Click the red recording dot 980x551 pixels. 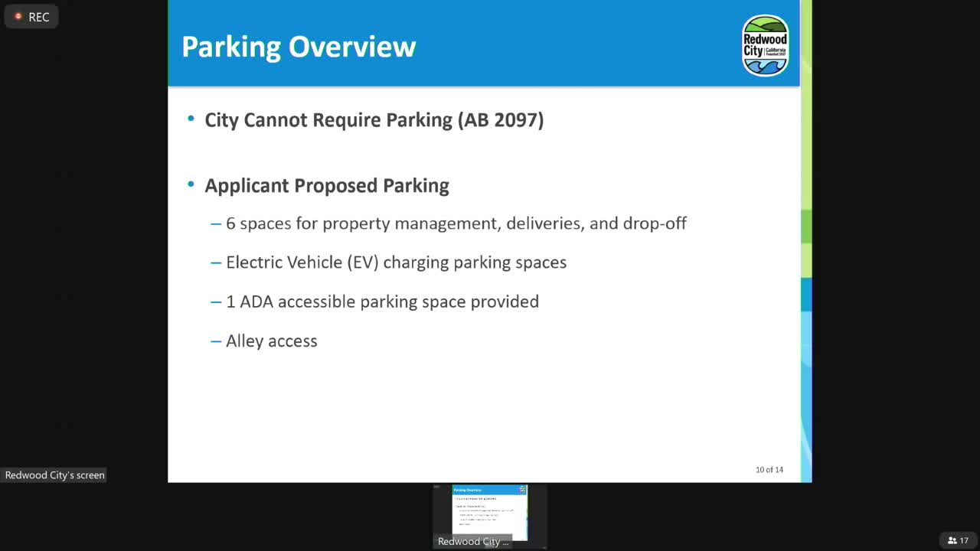[x=18, y=16]
